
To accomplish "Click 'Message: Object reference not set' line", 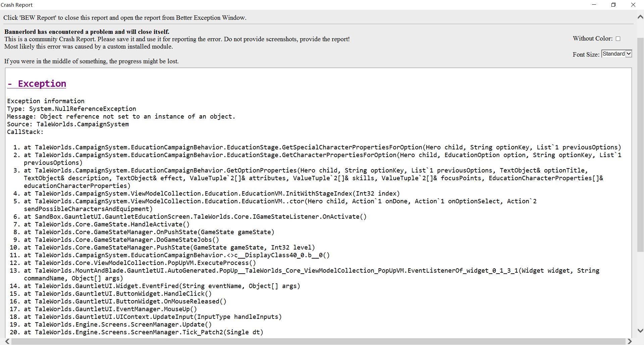I will coord(121,117).
